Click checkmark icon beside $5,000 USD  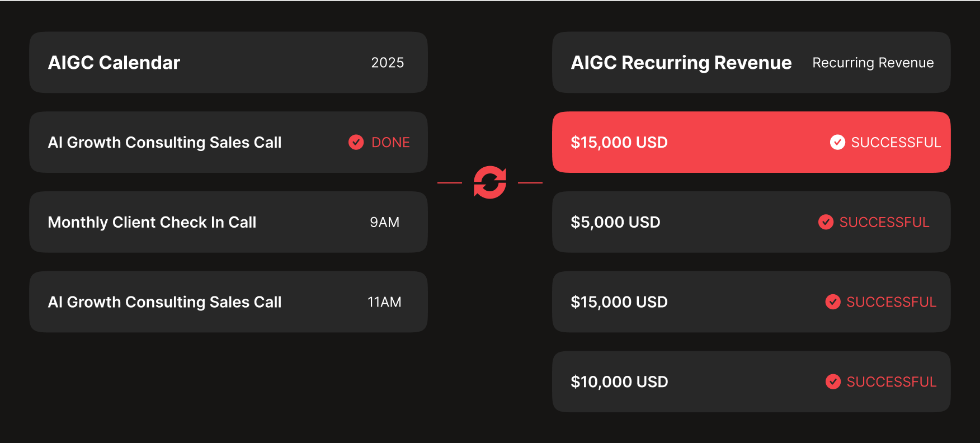(826, 222)
